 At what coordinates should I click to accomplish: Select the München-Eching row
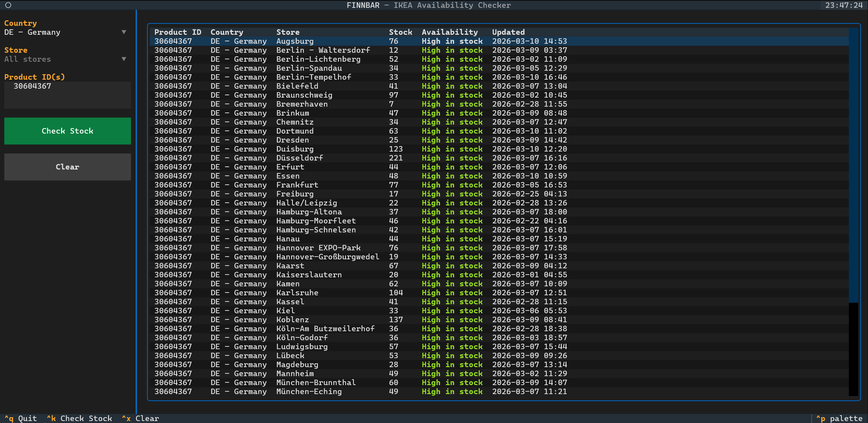pyautogui.click(x=309, y=391)
